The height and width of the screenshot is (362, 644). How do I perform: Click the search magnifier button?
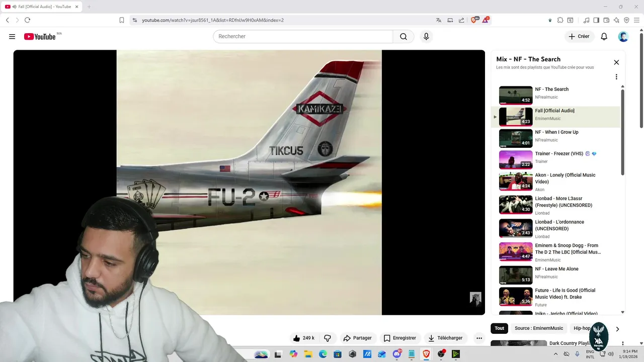(404, 37)
